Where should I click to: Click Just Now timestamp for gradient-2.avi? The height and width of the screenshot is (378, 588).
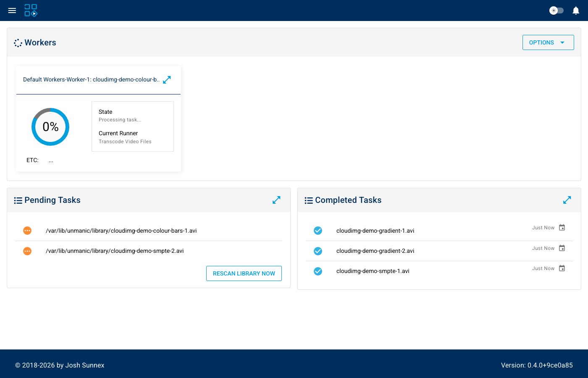pos(543,248)
